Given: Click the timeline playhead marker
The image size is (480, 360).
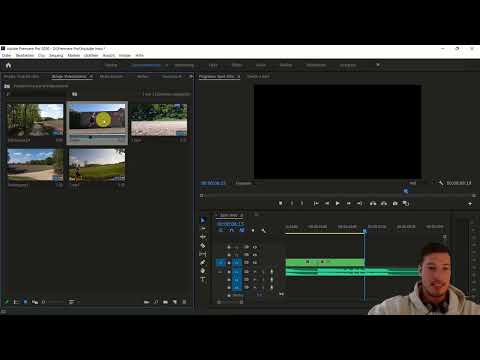Looking at the screenshot, I should (x=365, y=231).
